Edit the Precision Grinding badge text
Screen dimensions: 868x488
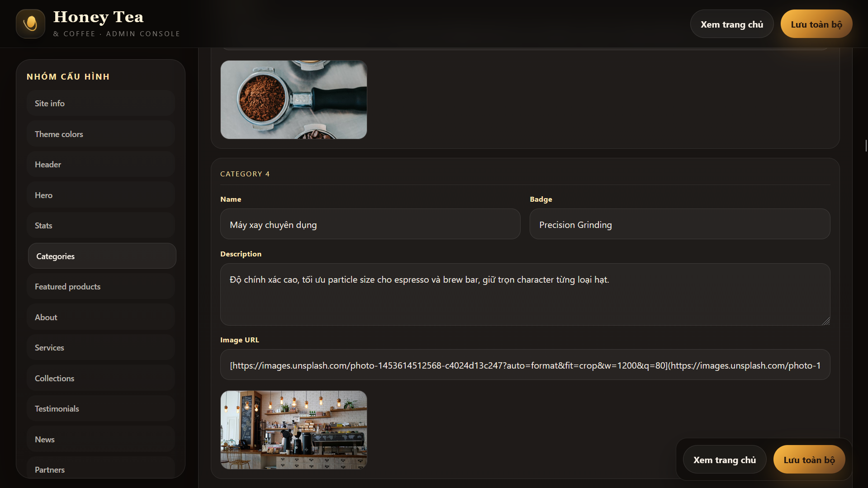tap(679, 224)
